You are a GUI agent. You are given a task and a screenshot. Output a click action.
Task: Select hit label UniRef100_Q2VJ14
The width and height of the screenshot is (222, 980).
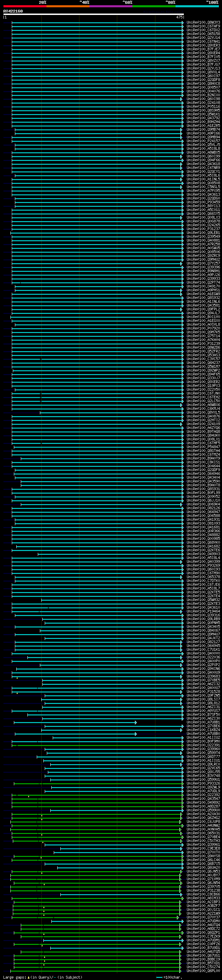[203, 38]
